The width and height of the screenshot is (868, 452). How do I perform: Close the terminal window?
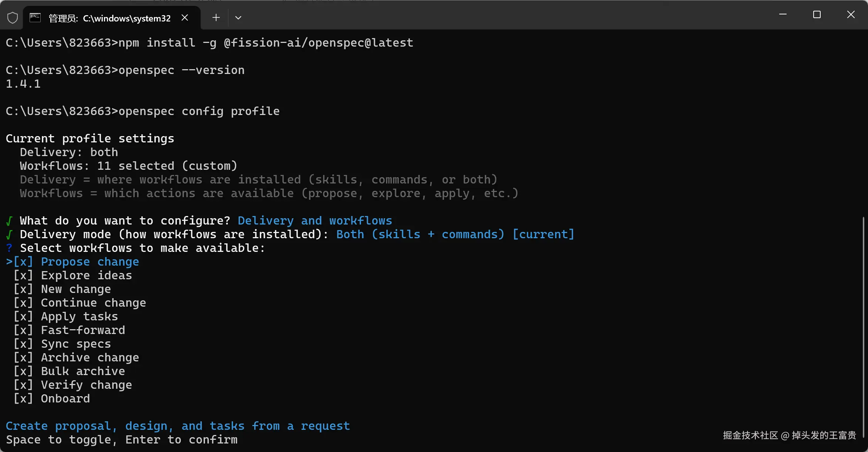851,14
